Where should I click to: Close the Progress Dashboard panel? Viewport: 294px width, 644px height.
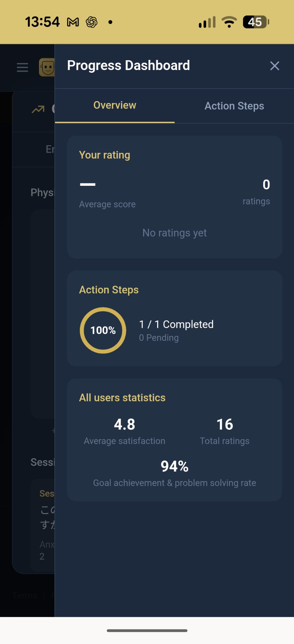coord(274,66)
